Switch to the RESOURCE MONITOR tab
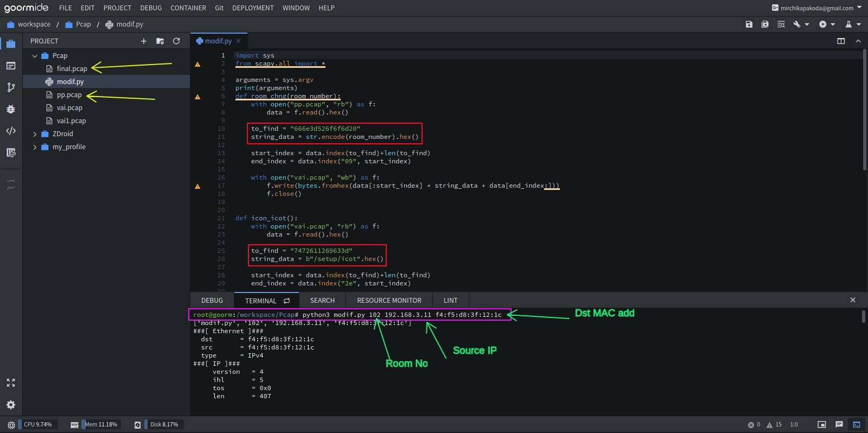868x433 pixels. [x=389, y=301]
